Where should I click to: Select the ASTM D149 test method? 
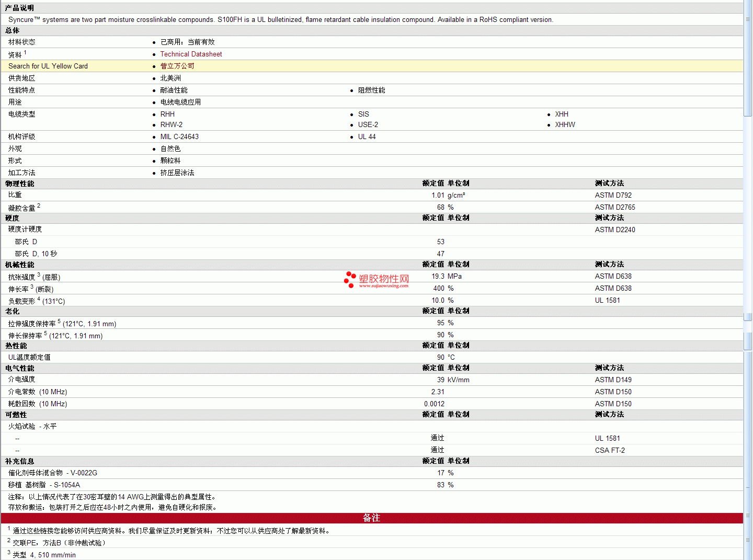point(613,380)
